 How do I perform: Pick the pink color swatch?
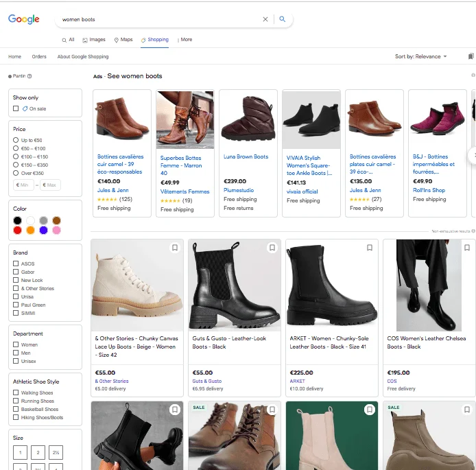[x=56, y=231]
